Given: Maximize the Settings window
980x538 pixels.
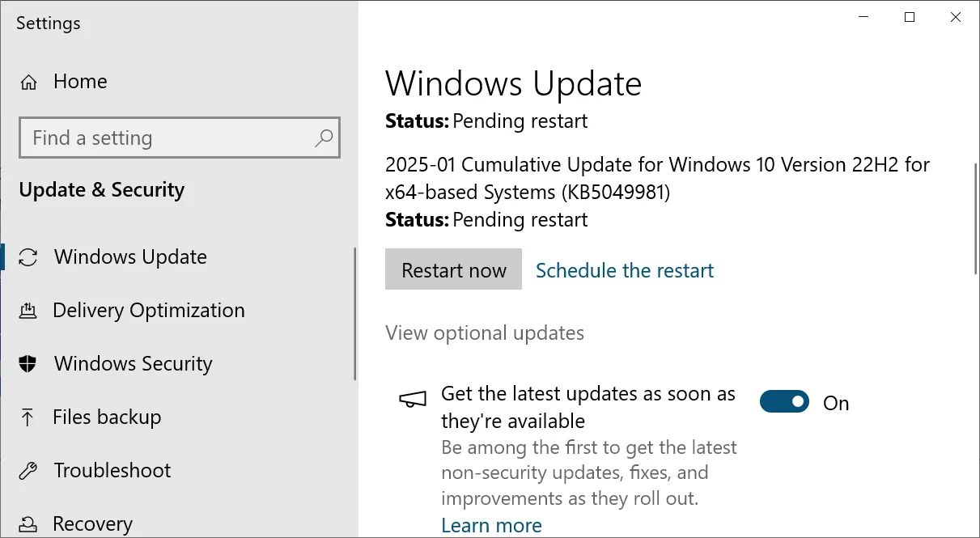Looking at the screenshot, I should click(910, 17).
